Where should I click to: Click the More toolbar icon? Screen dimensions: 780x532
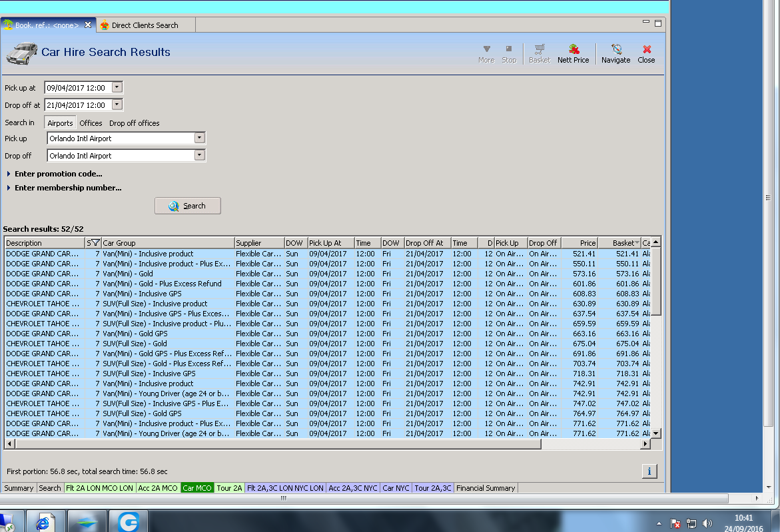[x=486, y=54]
